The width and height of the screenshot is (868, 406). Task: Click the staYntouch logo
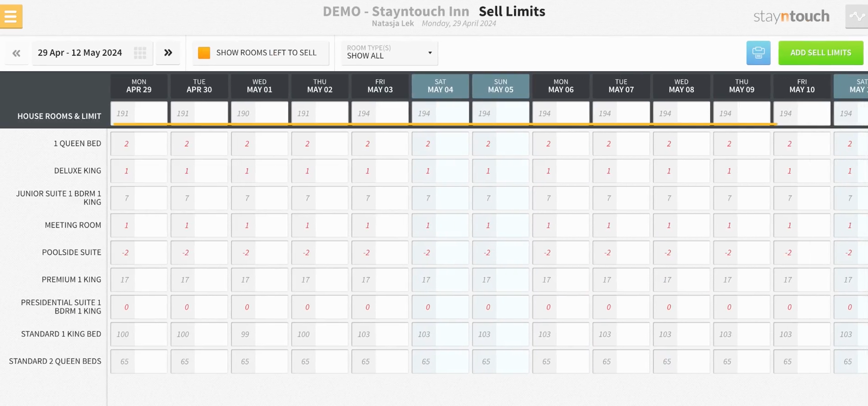[x=791, y=17]
